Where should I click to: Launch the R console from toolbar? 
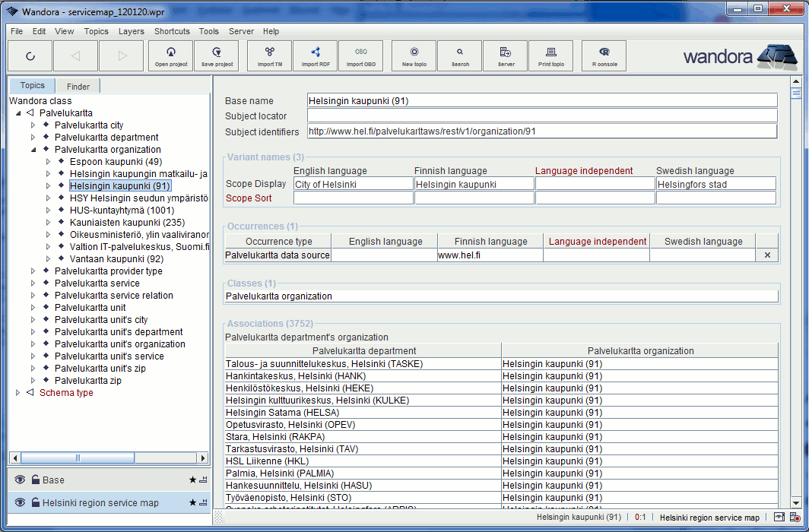[x=604, y=55]
